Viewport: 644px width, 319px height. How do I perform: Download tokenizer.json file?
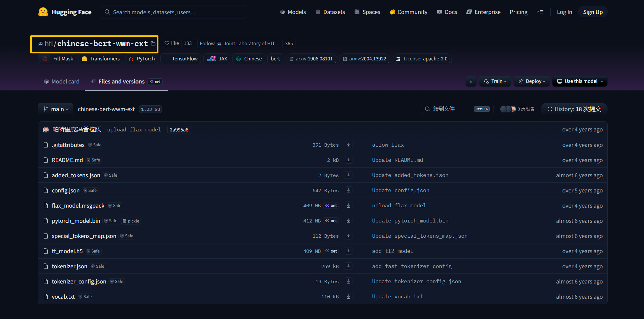click(349, 266)
